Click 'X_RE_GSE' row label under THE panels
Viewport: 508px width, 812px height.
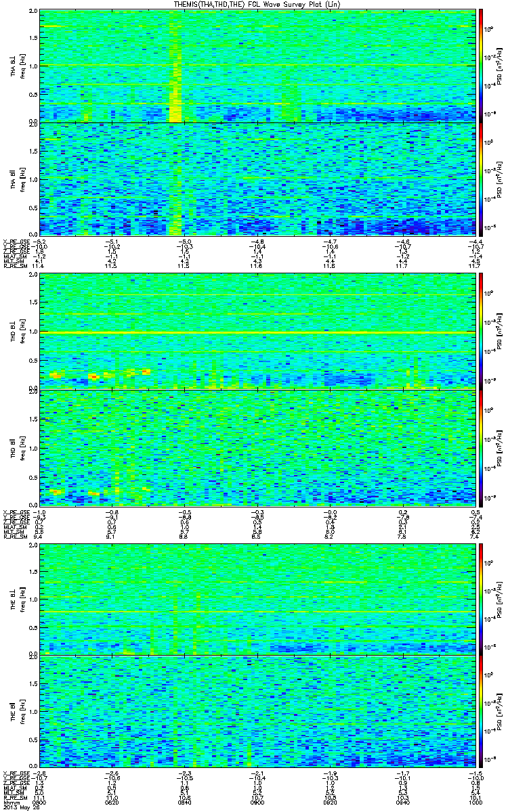15,774
